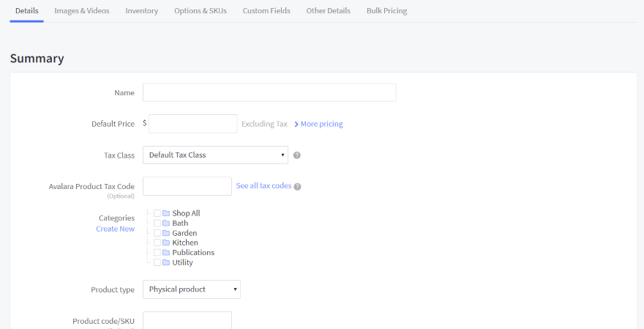644x329 pixels.
Task: Enable the Publications category checkbox
Action: 157,253
